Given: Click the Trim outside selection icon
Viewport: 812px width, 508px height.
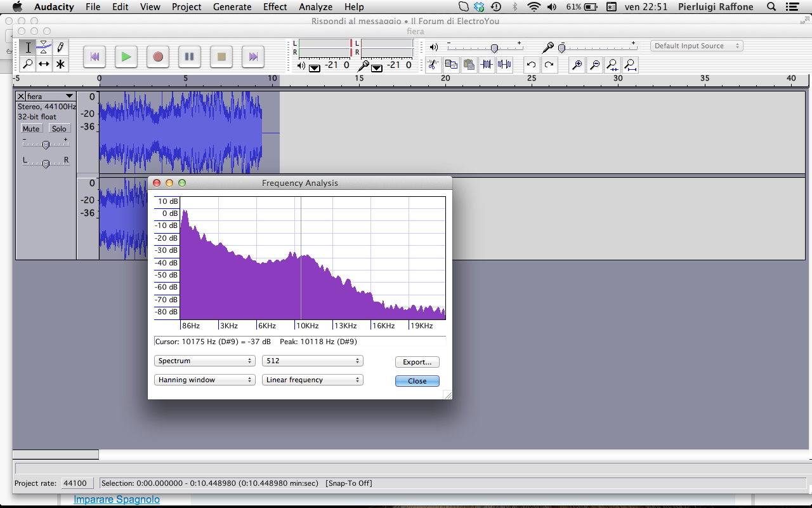Looking at the screenshot, I should tap(487, 64).
